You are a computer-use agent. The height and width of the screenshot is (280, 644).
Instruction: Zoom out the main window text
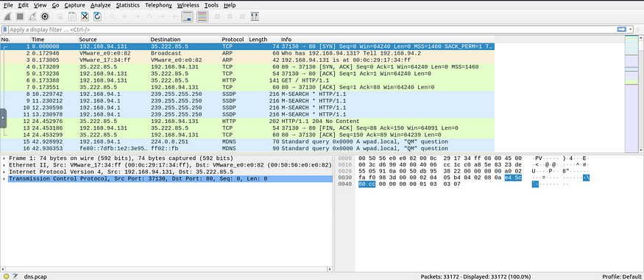230,17
